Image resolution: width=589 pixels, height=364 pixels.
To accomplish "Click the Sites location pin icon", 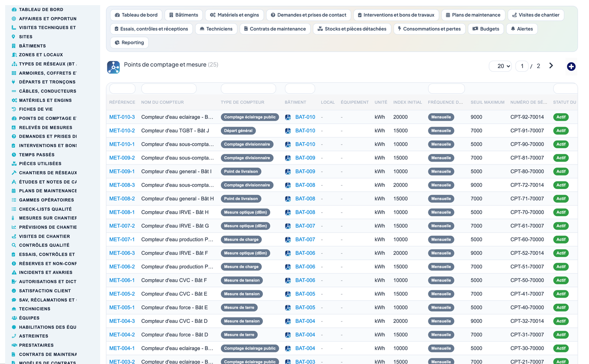I will (14, 37).
